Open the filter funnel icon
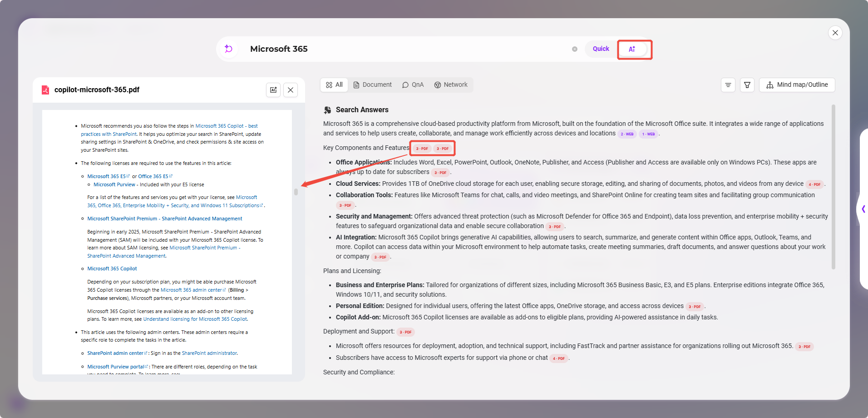The image size is (868, 418). [747, 85]
